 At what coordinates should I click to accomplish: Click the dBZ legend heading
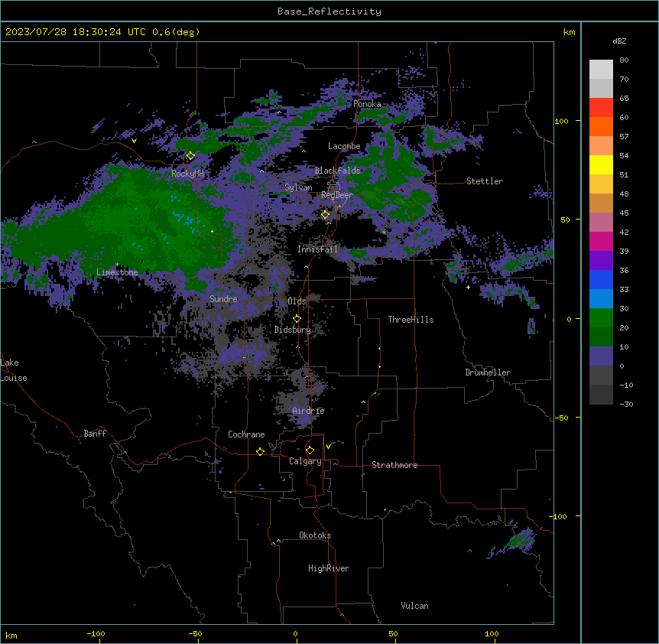pos(619,41)
